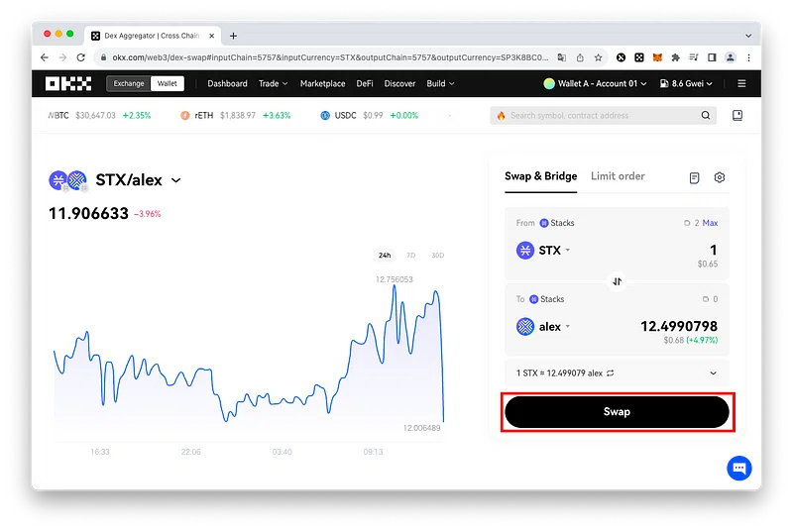Show the 30D chart range
Viewport: 793px width, 532px height.
tap(438, 256)
